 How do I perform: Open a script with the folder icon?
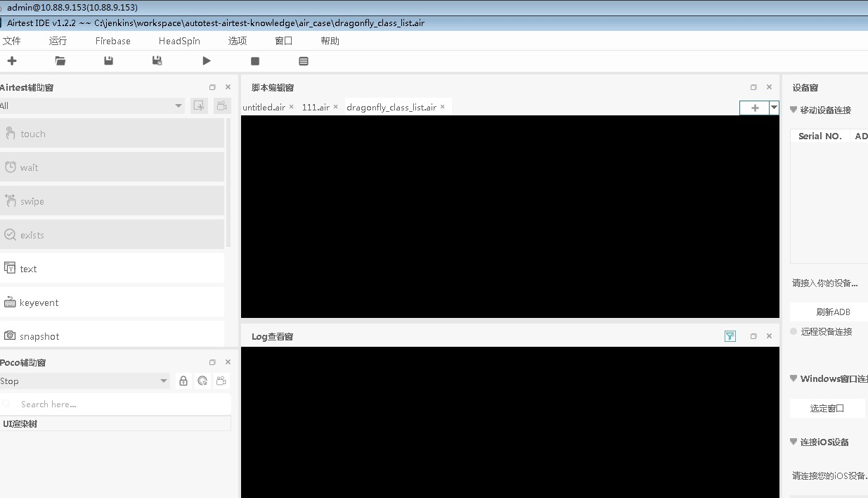tap(60, 61)
